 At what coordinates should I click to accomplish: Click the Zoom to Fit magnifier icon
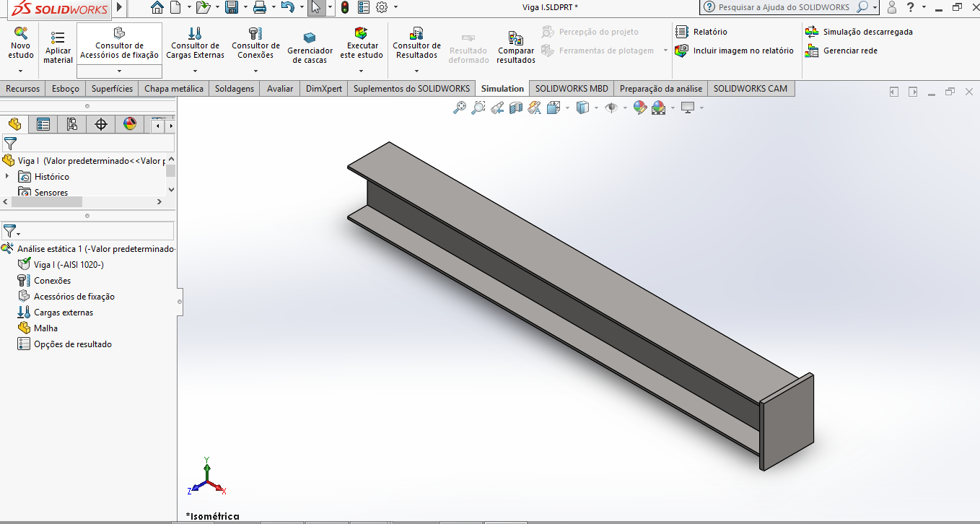[459, 108]
